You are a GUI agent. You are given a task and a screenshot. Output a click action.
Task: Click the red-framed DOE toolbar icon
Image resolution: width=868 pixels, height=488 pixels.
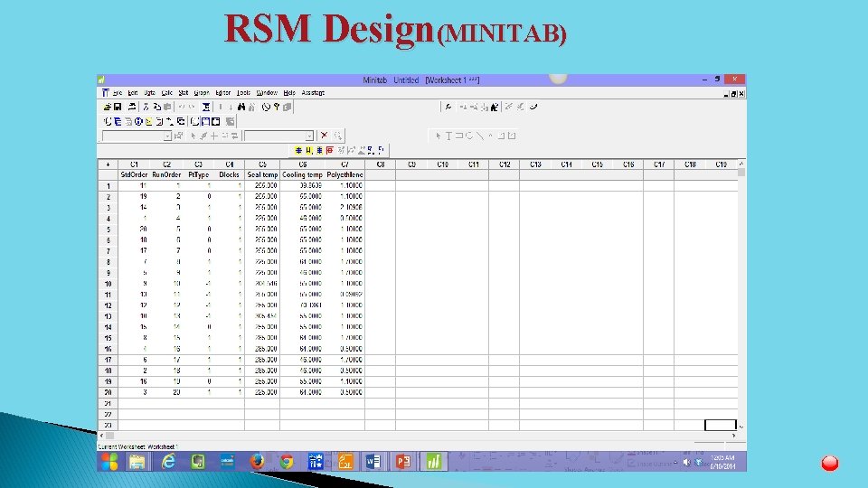tap(330, 150)
